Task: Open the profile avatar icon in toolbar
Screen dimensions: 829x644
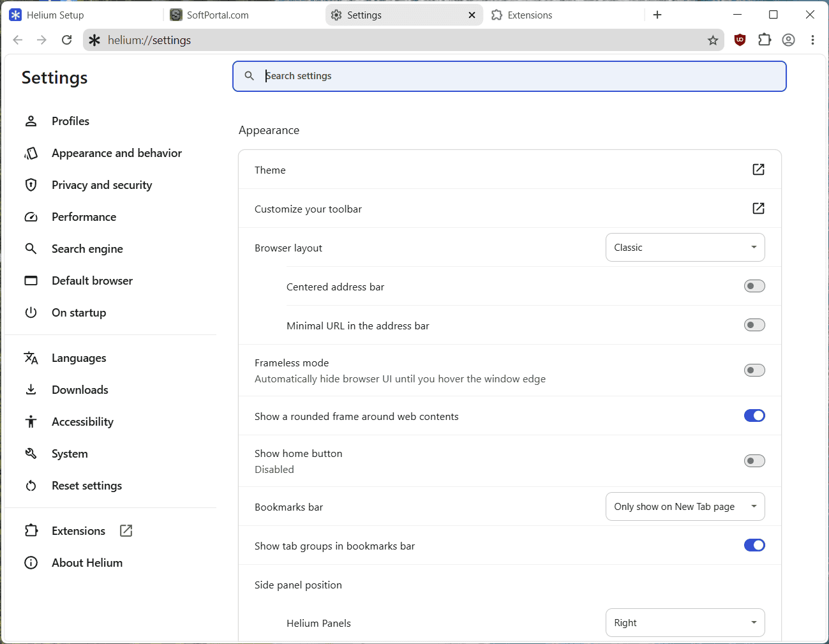Action: click(789, 40)
